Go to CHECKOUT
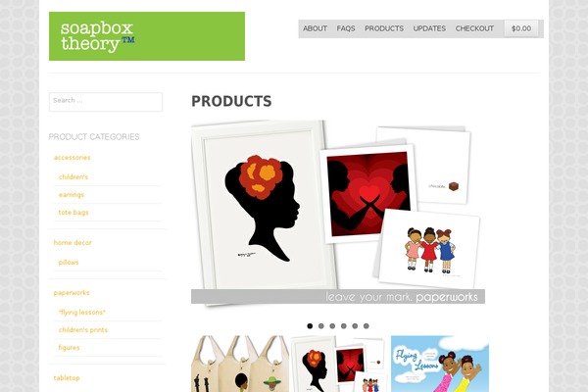This screenshot has height=392, width=588. pos(474,28)
